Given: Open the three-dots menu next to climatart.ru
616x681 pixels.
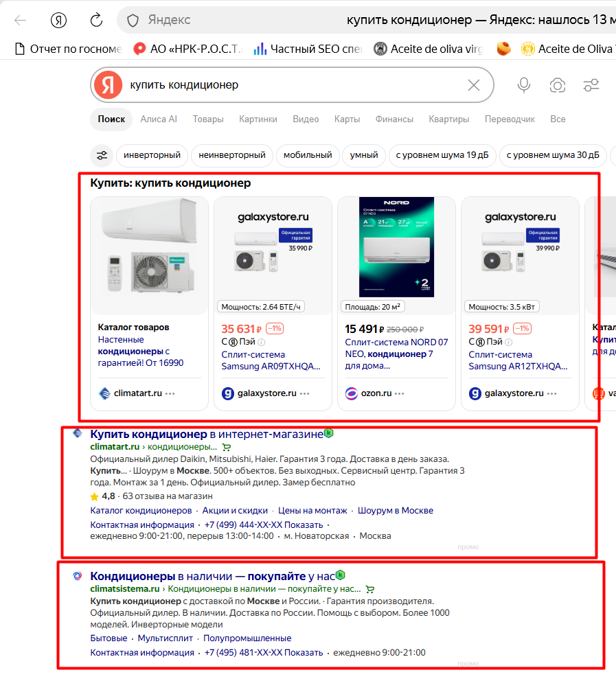Looking at the screenshot, I should pyautogui.click(x=170, y=393).
